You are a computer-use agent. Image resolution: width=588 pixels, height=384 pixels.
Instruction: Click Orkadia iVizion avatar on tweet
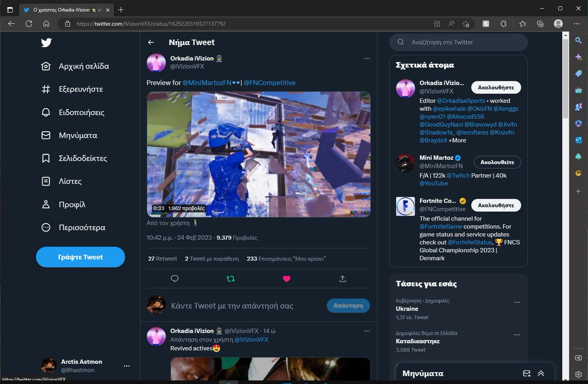click(156, 63)
